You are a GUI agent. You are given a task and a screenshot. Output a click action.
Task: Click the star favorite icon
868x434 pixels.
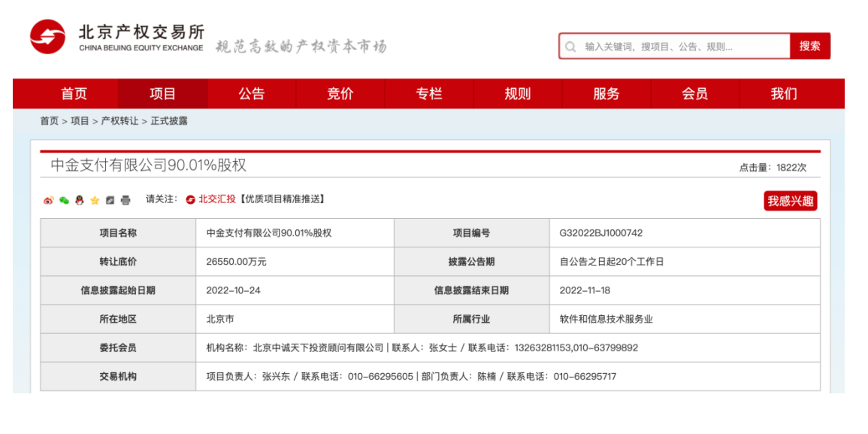93,201
